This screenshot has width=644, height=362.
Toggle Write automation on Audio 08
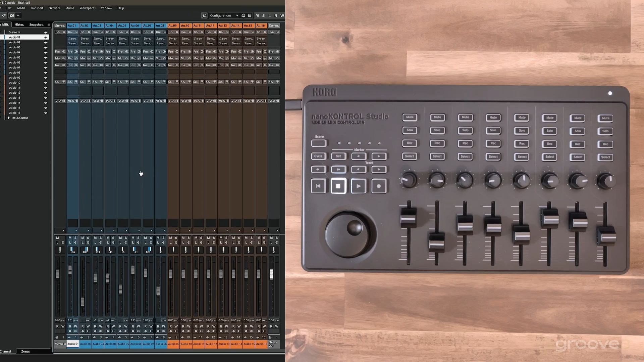(x=163, y=326)
